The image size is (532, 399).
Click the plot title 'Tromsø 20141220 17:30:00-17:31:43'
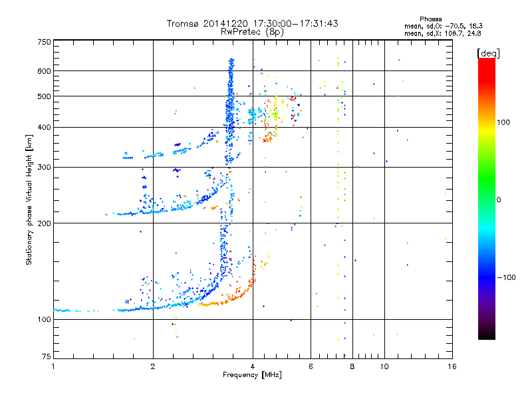click(x=252, y=23)
